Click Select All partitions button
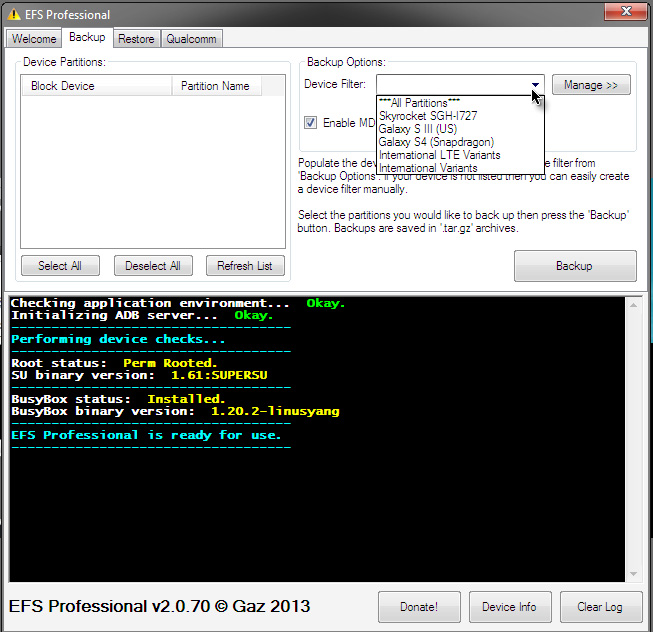Image resolution: width=653 pixels, height=632 pixels. tap(60, 266)
